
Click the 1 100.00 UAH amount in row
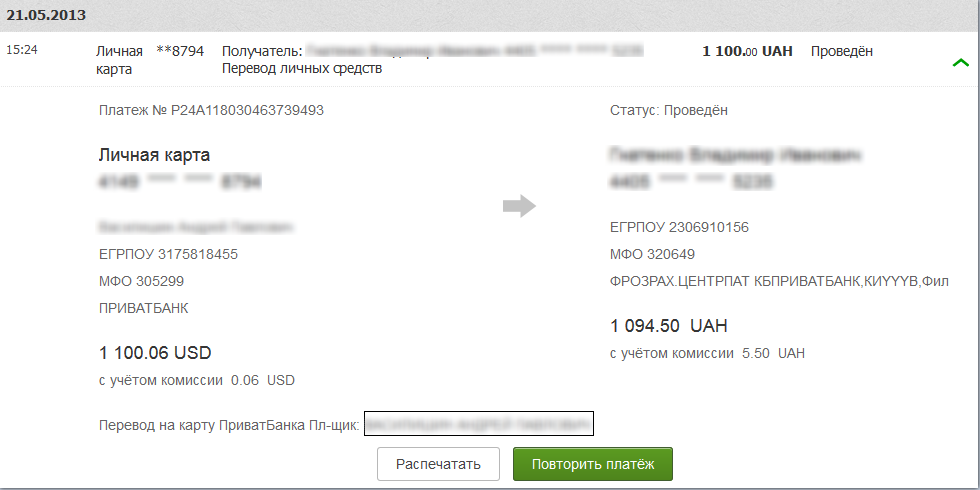pos(748,51)
